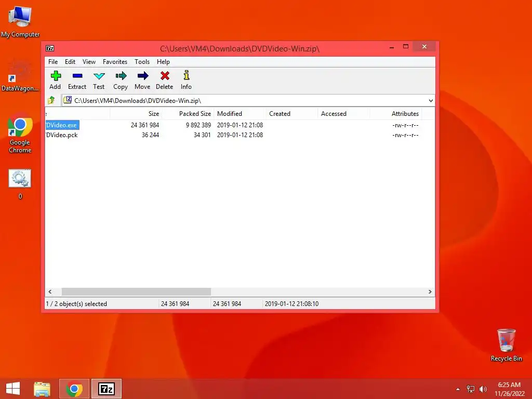Show hidden tray icons arrow
This screenshot has width=532, height=399.
[458, 389]
